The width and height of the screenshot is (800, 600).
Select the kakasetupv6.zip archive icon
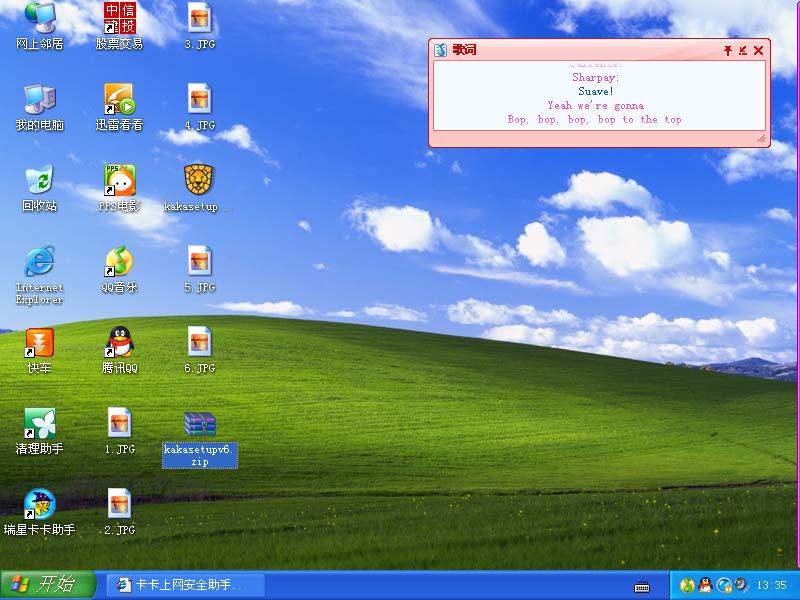200,424
